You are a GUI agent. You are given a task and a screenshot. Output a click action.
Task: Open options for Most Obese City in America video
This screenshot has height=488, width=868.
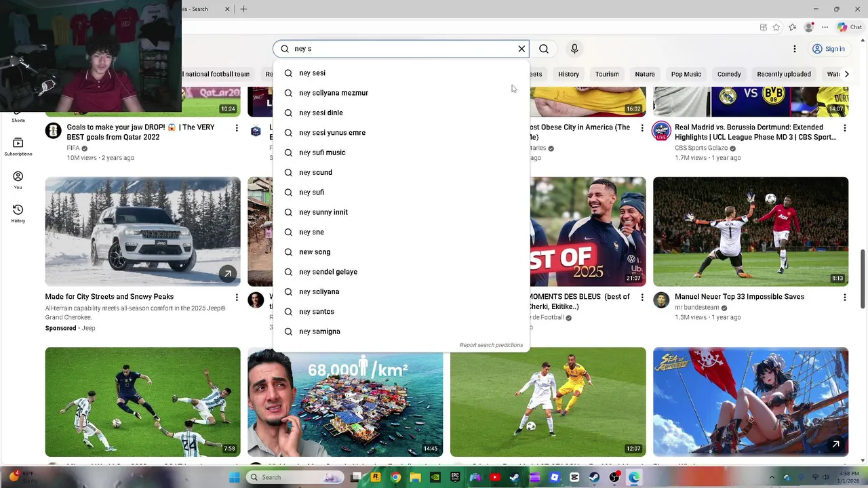point(642,127)
